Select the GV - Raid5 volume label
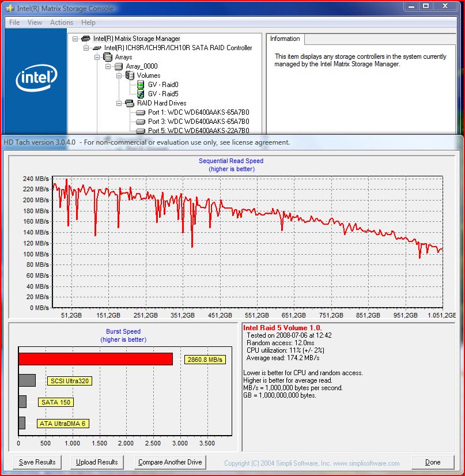Viewport: 465px width, 476px height. pos(163,94)
